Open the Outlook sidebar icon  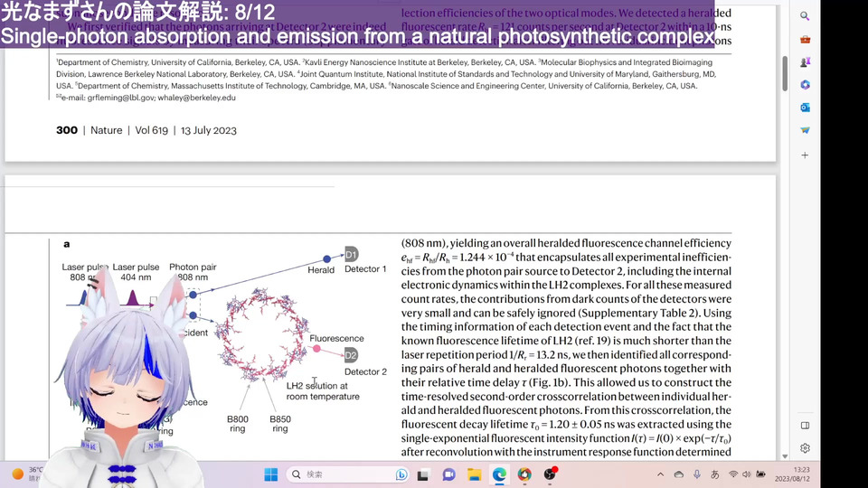[x=805, y=108]
